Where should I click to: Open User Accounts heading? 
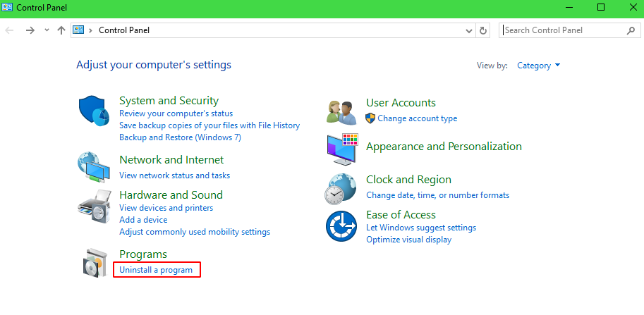tap(401, 103)
